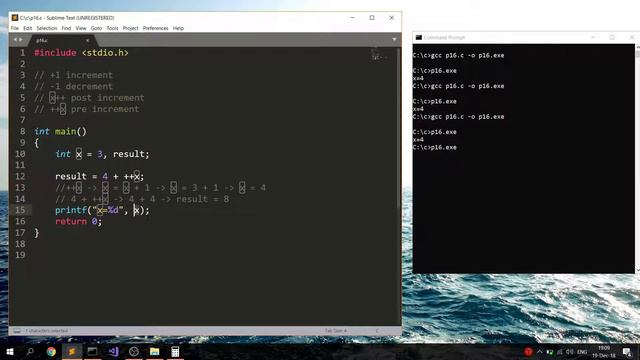Click the '+1 increment' comment line

click(73, 75)
